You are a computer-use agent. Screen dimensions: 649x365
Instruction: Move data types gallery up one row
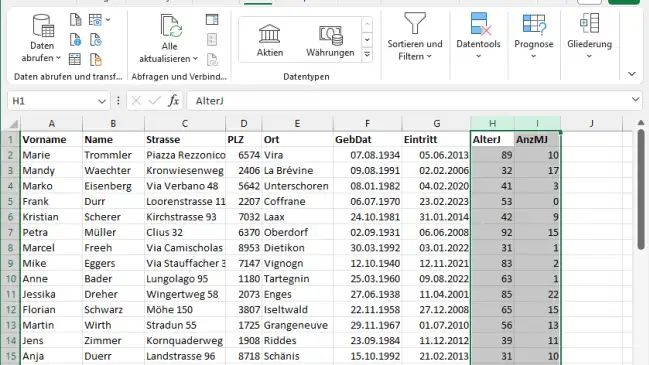point(367,24)
